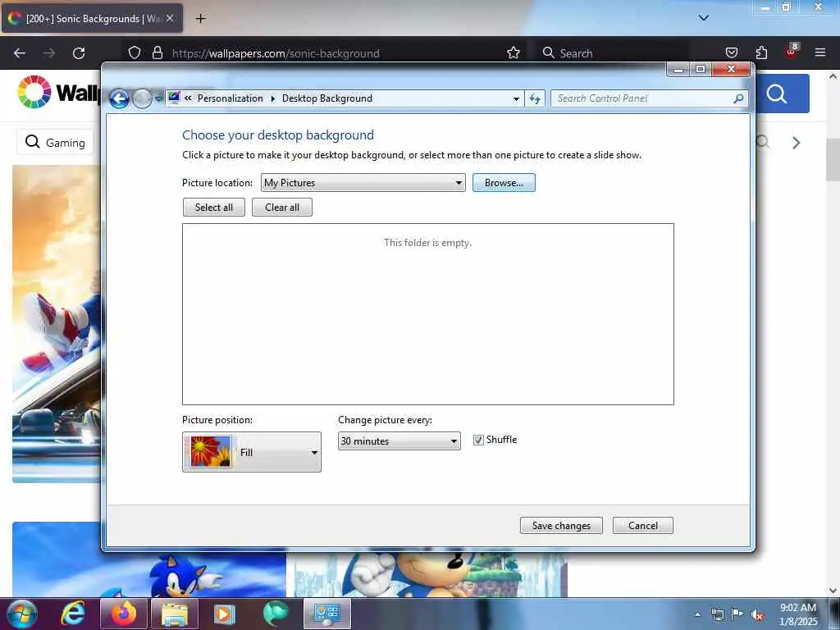The image size is (840, 630).
Task: Click the refresh button in Control Panel address bar
Action: pyautogui.click(x=535, y=98)
